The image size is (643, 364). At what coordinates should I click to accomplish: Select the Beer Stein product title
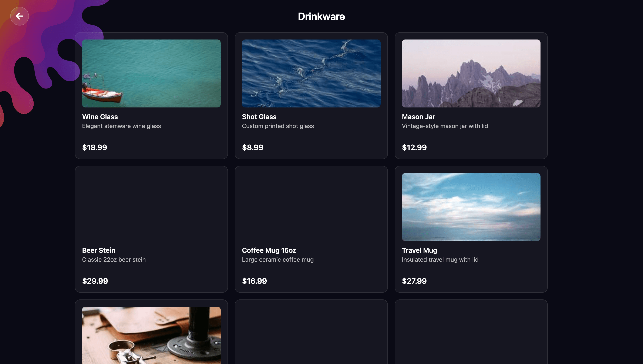(99, 250)
